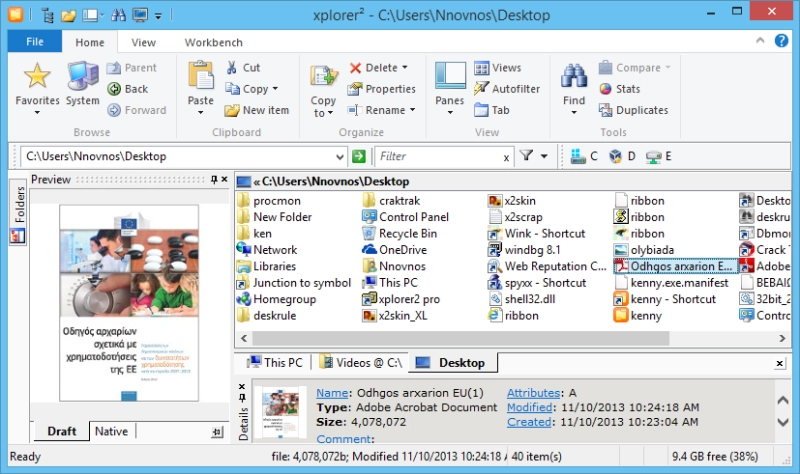
Task: Click the PDF preview thumbnail
Action: (129, 303)
